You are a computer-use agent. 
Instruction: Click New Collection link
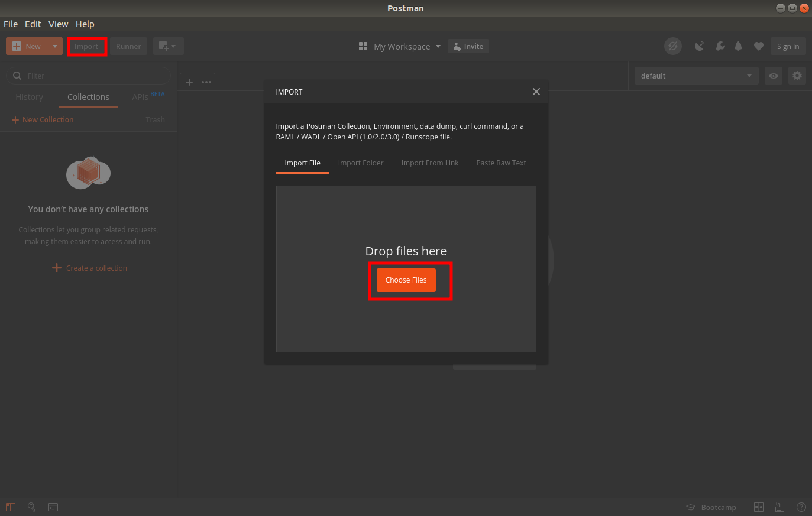(43, 119)
